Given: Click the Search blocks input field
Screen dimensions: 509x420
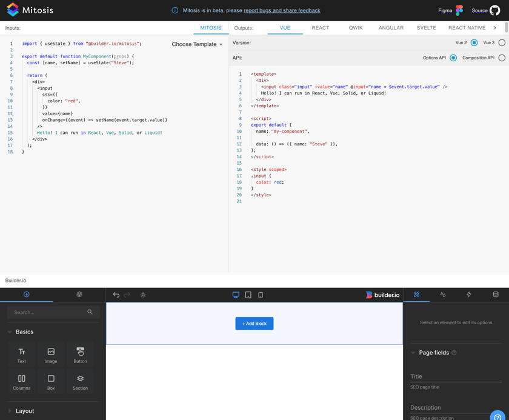Looking at the screenshot, I should [53, 312].
